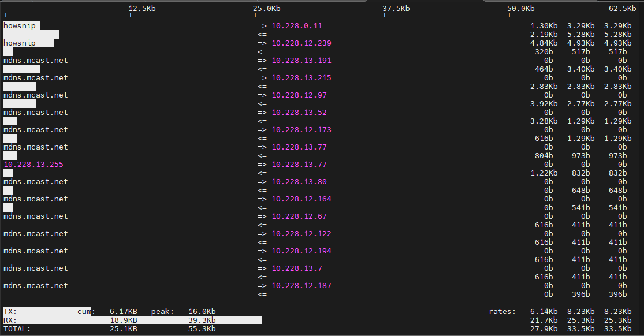Select the 50.0Kb scale marker

point(521,8)
